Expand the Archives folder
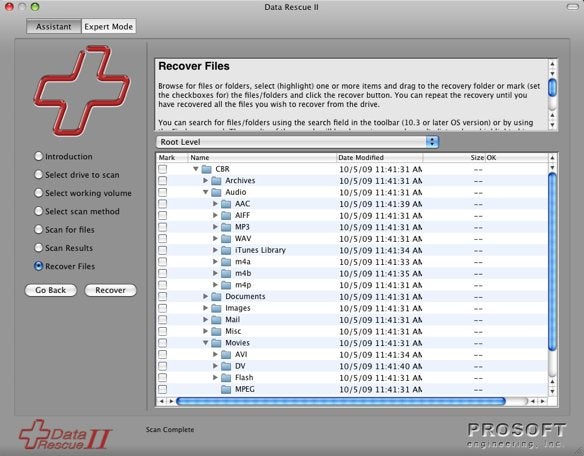Viewport: 584px width, 456px height. coord(205,181)
